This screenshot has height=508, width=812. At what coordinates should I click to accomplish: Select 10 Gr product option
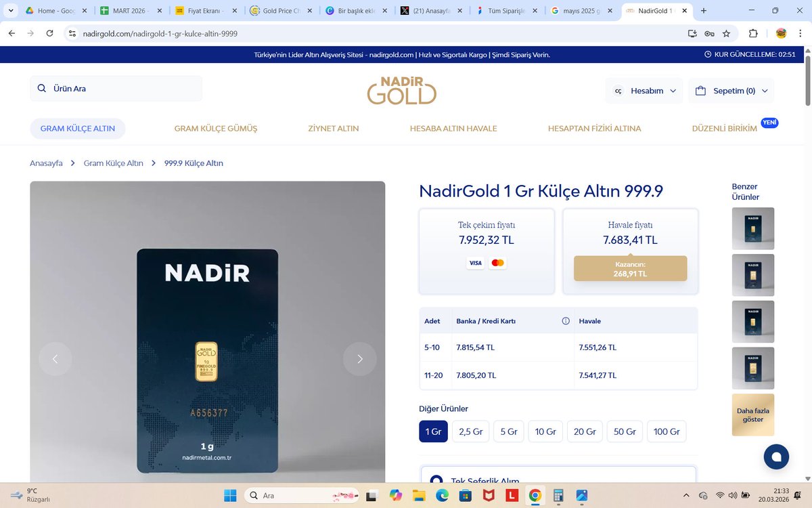[545, 431]
